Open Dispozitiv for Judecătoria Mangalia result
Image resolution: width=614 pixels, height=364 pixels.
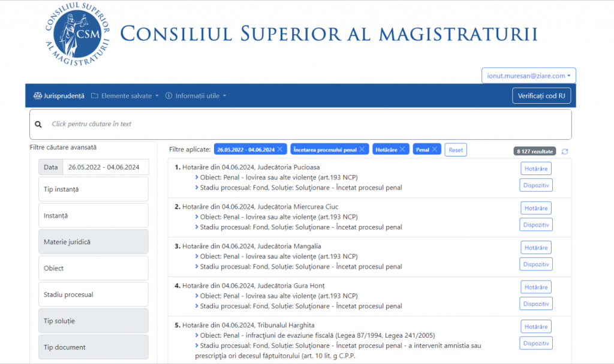tap(536, 264)
